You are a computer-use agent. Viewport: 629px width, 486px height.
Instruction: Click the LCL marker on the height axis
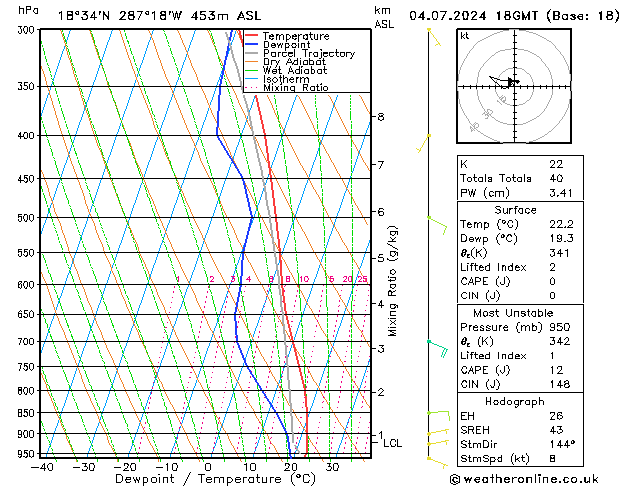coord(393,443)
